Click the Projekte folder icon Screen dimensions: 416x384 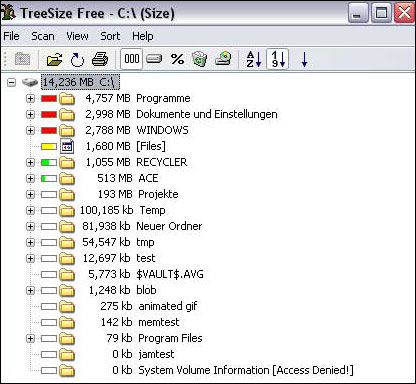(x=67, y=194)
